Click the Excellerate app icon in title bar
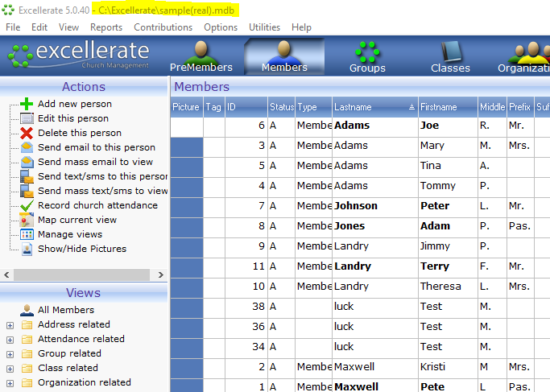Viewport: 550px width, 392px height. click(x=8, y=10)
